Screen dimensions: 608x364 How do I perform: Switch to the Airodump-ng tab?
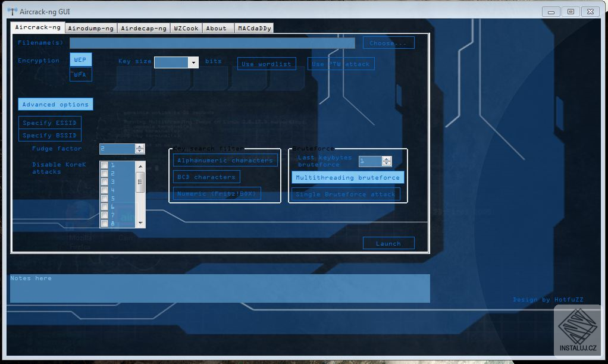[x=90, y=27]
